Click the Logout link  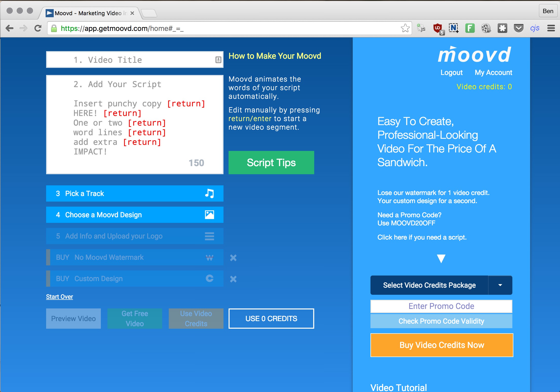pyautogui.click(x=451, y=72)
